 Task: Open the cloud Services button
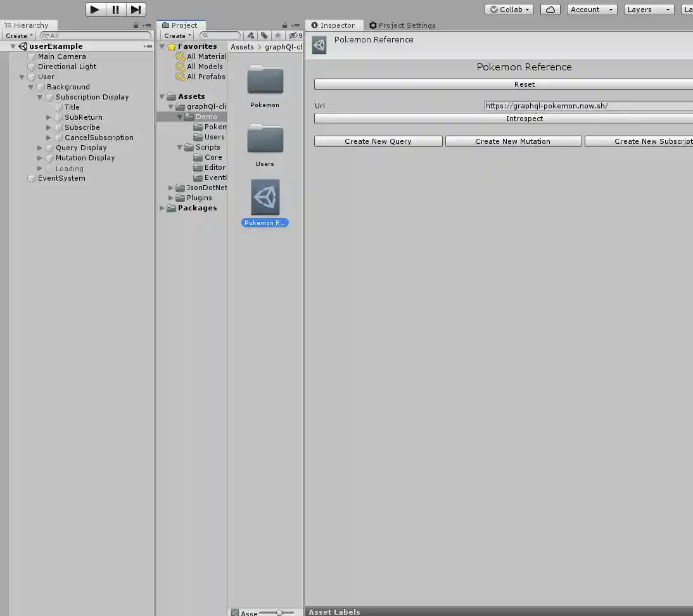(x=550, y=10)
